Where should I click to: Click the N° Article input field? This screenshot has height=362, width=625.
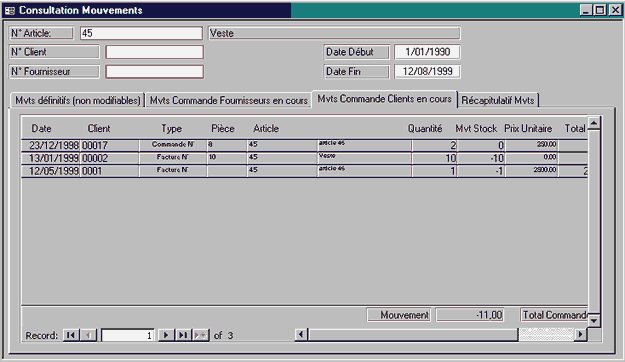pyautogui.click(x=141, y=33)
